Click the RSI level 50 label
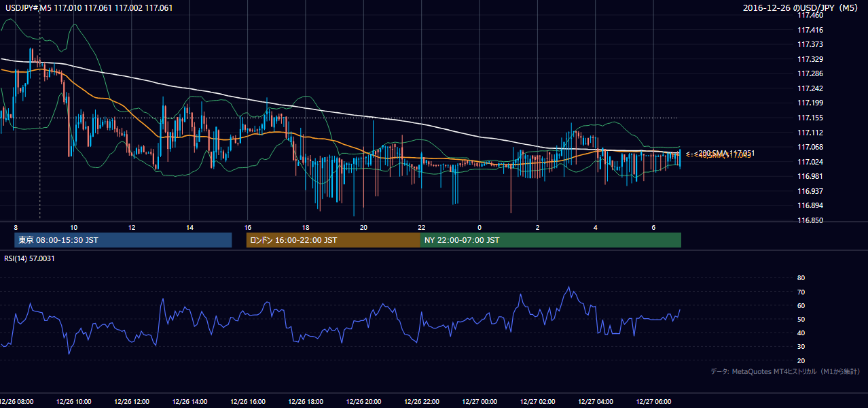868x408 pixels. [801, 319]
